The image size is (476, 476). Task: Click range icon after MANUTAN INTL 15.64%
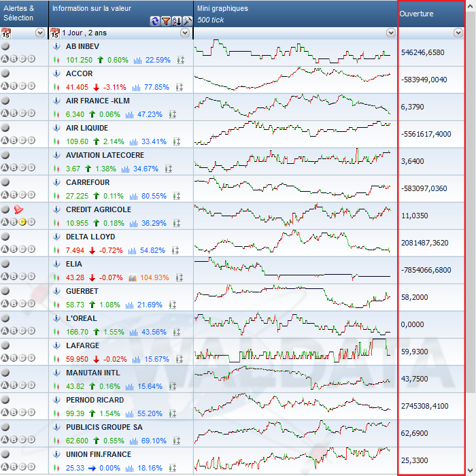click(173, 386)
